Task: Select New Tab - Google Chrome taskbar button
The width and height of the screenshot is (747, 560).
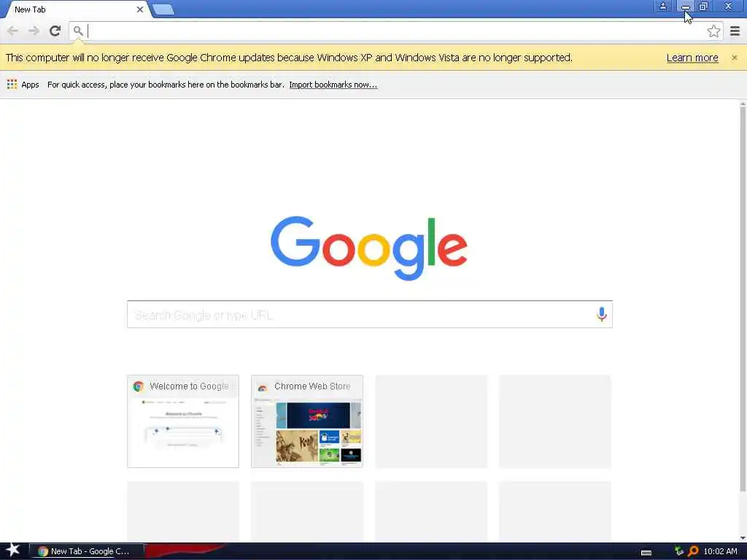Action: tap(87, 551)
